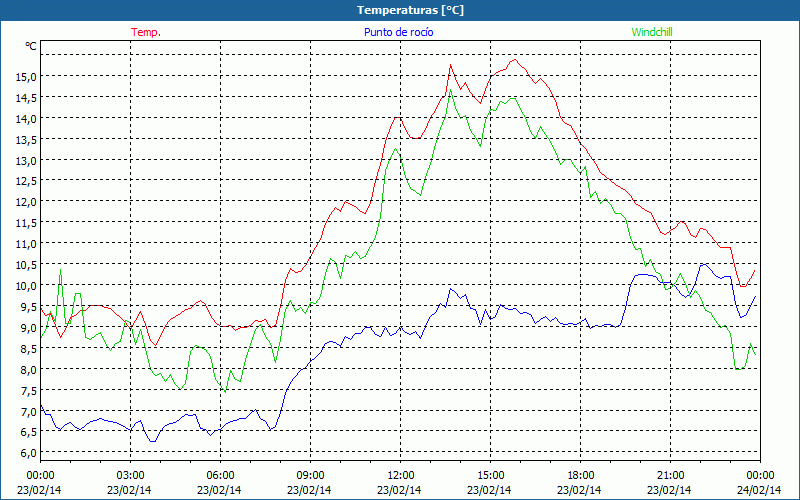Screen dimensions: 800x500
Task: Click the 18:00 time axis label
Action: click(x=580, y=475)
